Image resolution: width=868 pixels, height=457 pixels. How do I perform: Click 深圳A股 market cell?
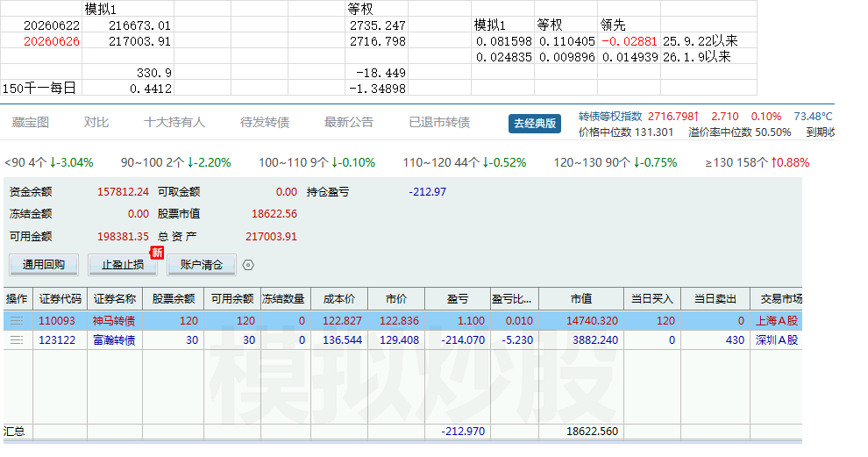pos(777,340)
